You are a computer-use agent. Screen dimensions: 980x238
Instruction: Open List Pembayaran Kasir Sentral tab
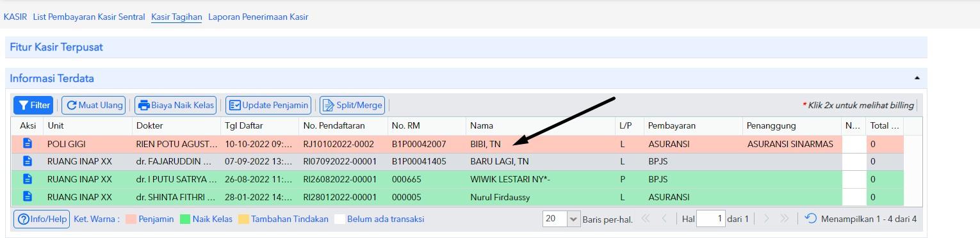[89, 17]
